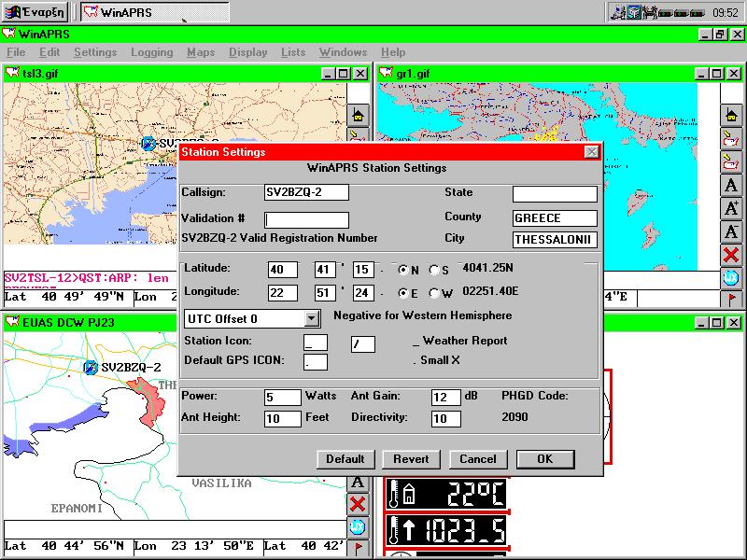Click the Directivity field
Viewport: 747px width, 560px height.
(446, 418)
